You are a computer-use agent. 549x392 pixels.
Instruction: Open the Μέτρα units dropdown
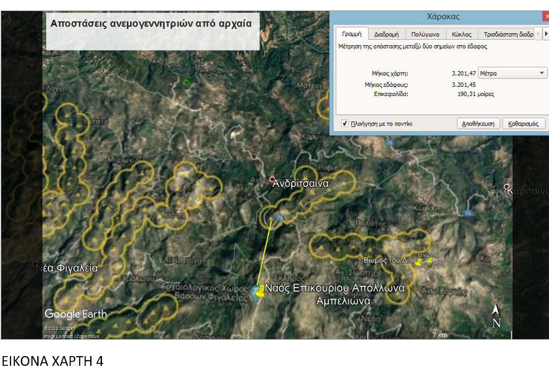tap(513, 73)
